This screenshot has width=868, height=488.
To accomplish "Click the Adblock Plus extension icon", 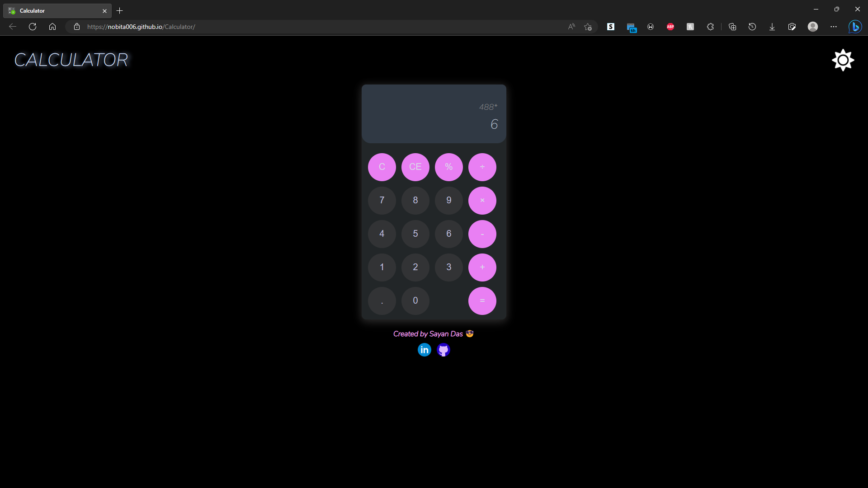I will point(670,27).
